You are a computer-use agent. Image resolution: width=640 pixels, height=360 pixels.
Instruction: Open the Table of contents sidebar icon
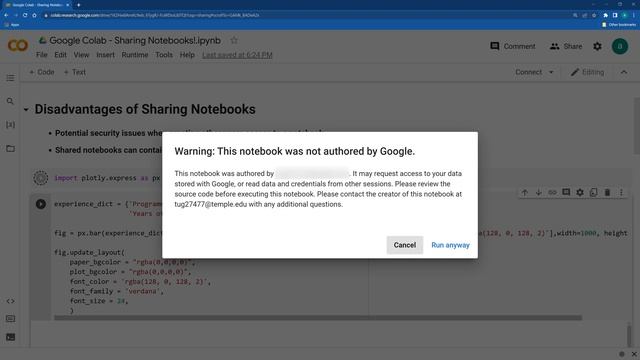pos(10,78)
